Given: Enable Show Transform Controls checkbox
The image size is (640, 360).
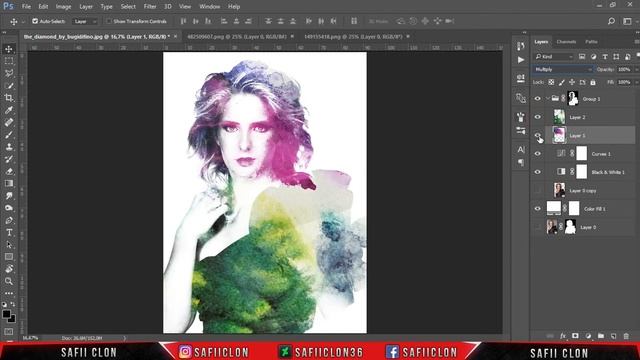Looking at the screenshot, I should 109,21.
